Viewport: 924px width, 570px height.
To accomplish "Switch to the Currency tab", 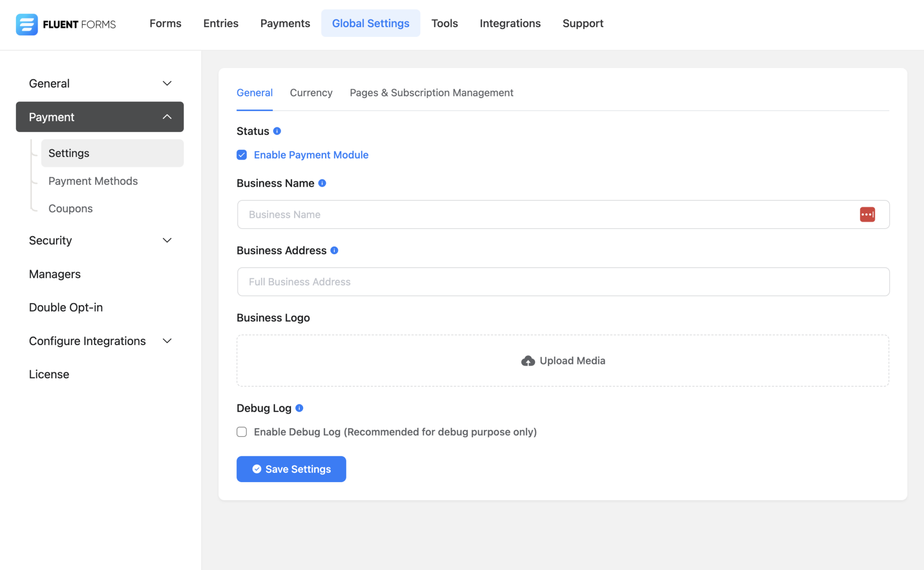I will click(311, 92).
